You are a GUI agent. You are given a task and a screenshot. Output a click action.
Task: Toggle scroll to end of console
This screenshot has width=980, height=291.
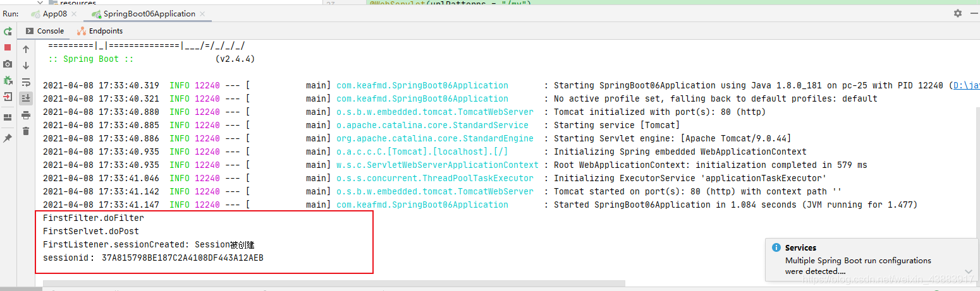[x=26, y=98]
